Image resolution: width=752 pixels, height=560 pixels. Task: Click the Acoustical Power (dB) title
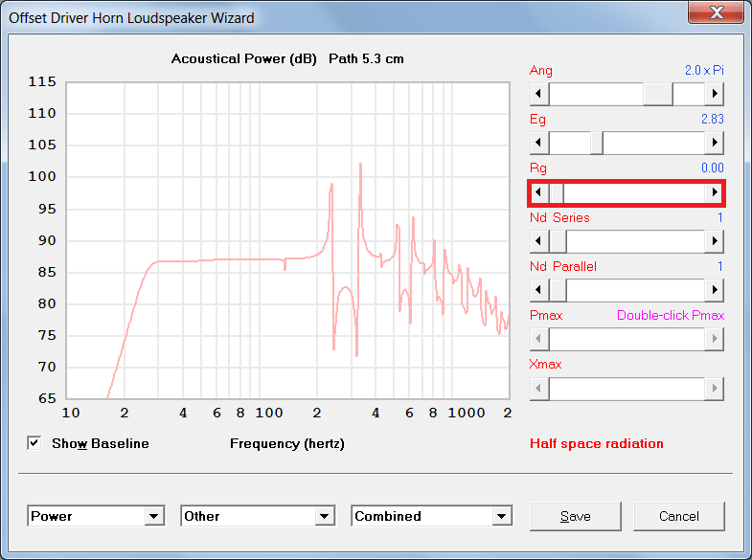click(244, 59)
